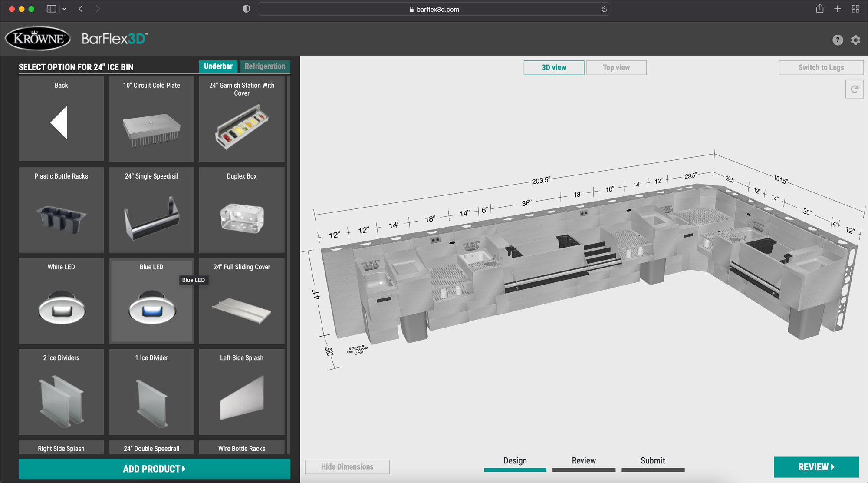
Task: Open a new browser tab with the plus icon
Action: [x=838, y=8]
